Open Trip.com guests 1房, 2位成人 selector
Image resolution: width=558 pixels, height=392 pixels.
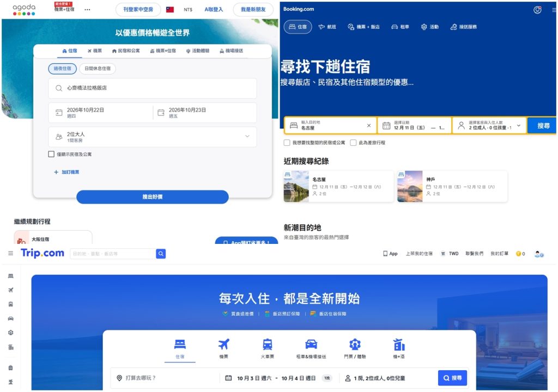click(379, 378)
